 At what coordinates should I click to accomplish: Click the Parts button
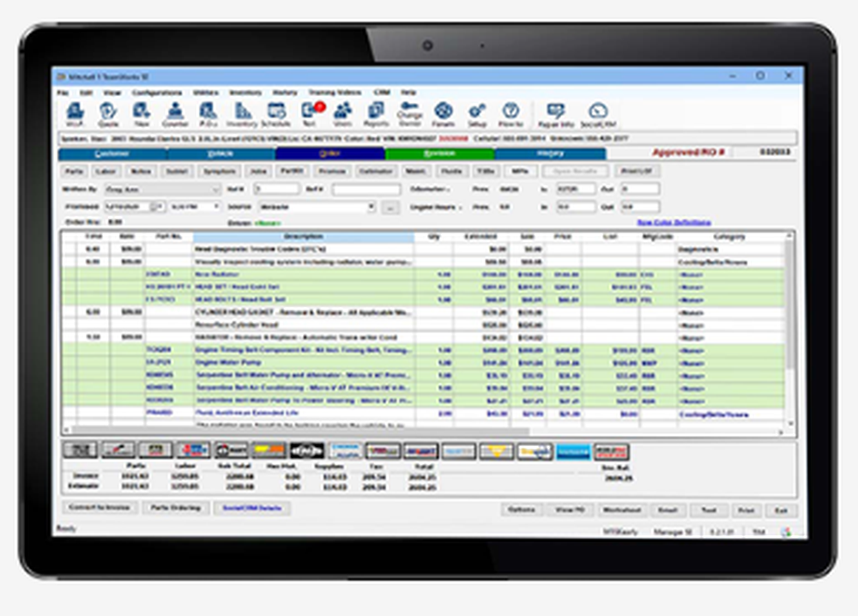[x=74, y=172]
